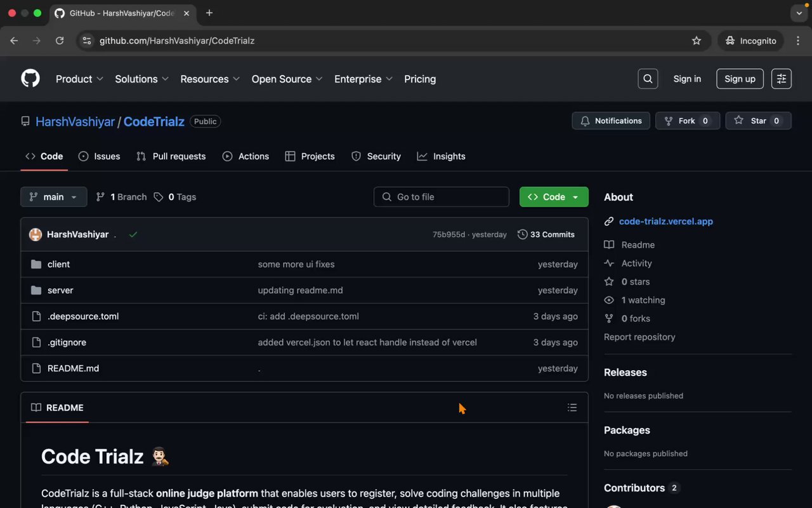Viewport: 812px width, 508px height.
Task: Open the 33 Commits history
Action: tap(546, 234)
